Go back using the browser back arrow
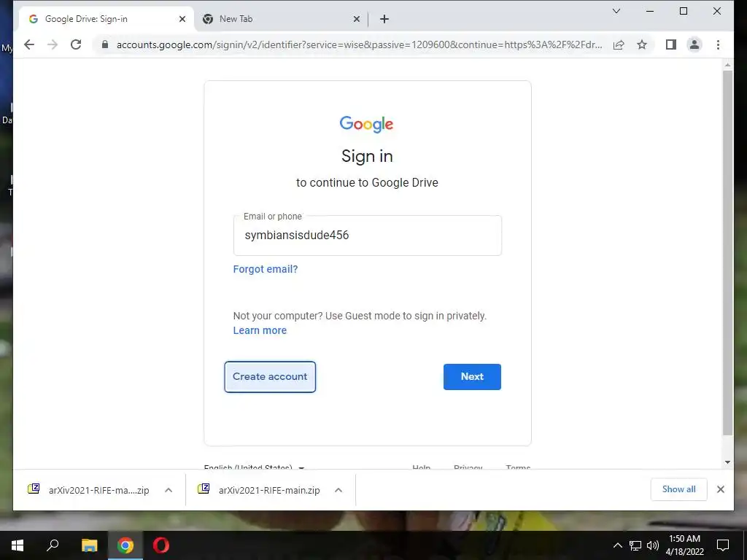Image resolution: width=747 pixels, height=560 pixels. (x=29, y=44)
